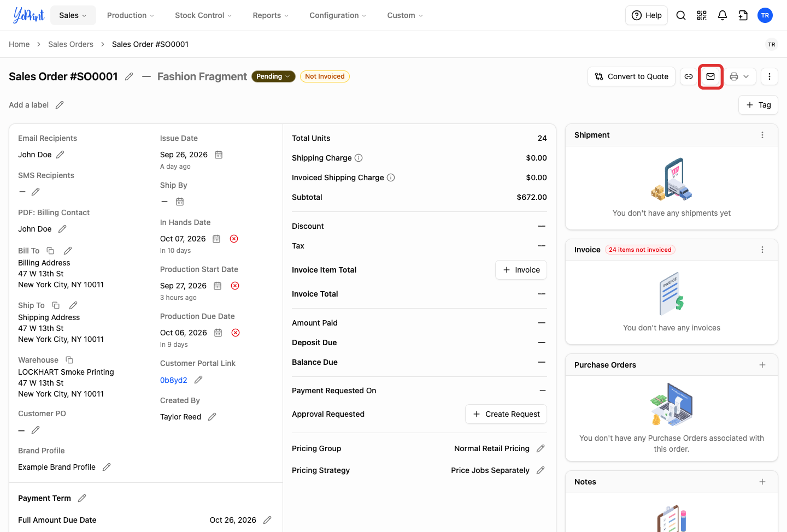
Task: Edit the sales order title pencil
Action: 129,76
